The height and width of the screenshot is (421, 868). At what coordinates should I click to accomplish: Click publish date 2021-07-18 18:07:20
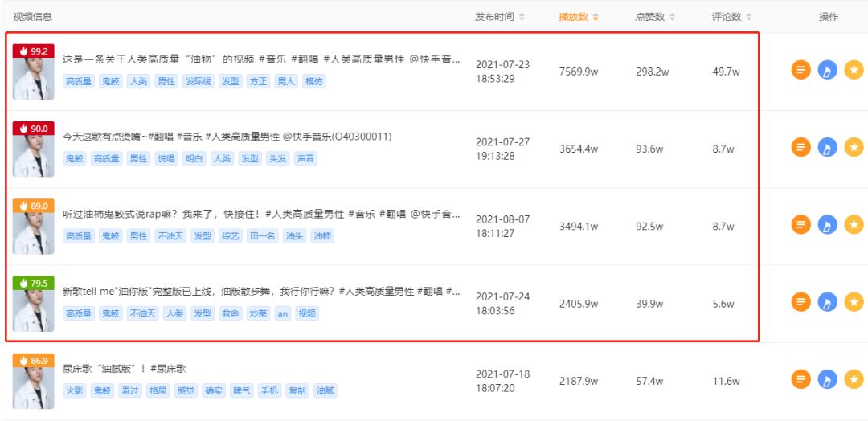coord(502,381)
